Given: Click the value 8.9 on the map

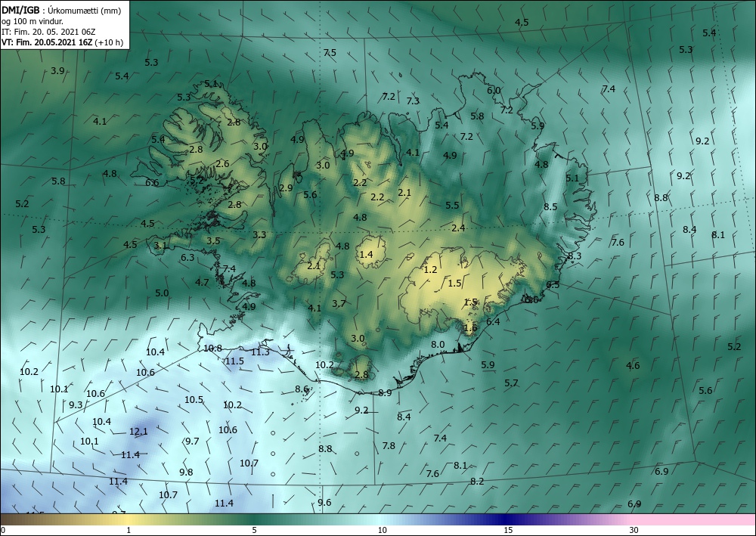Looking at the screenshot, I should (x=385, y=393).
